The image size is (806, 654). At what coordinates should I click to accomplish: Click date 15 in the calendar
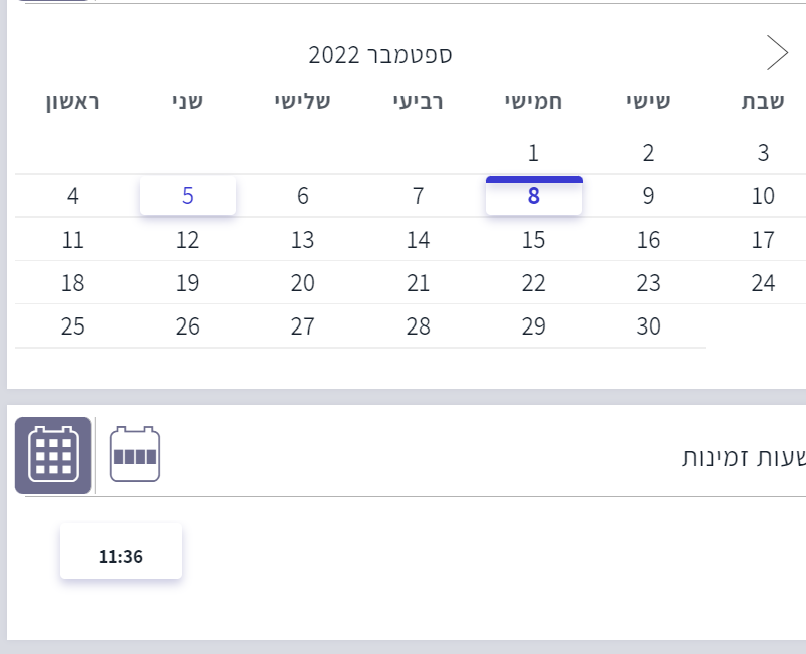(x=534, y=240)
